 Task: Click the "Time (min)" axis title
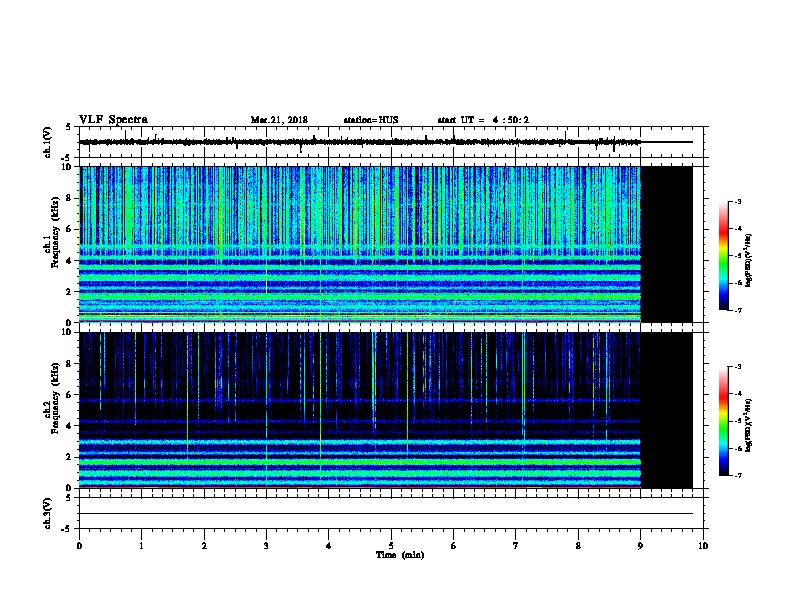(400, 555)
